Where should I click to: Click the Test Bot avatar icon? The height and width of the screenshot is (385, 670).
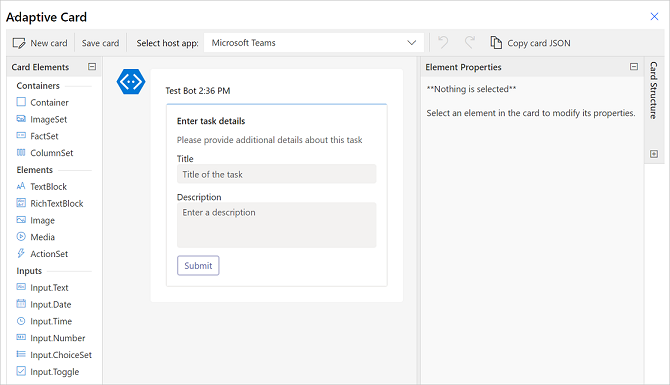[131, 81]
